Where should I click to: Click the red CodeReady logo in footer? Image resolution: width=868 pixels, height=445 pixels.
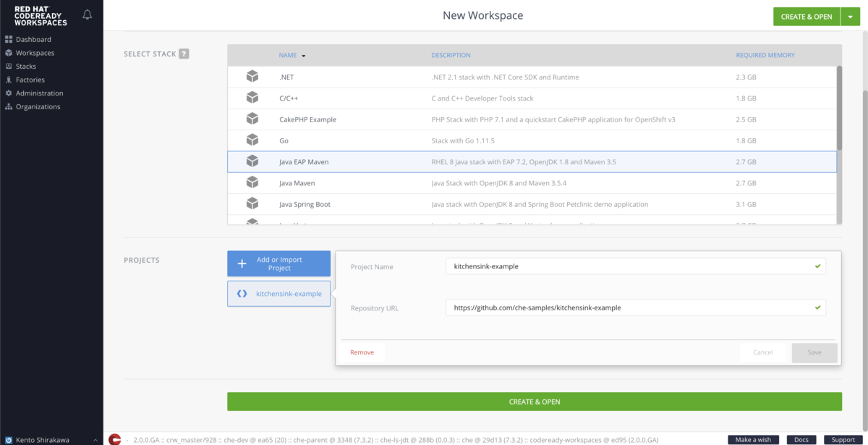coord(114,439)
